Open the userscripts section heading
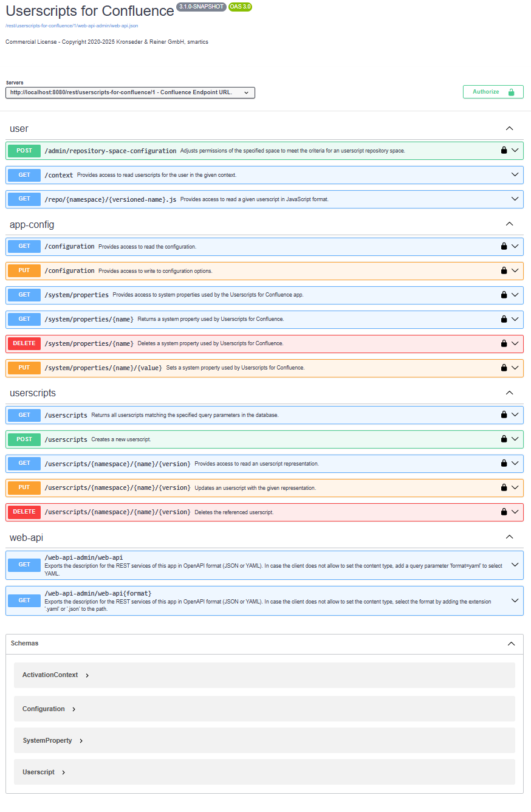Image resolution: width=531 pixels, height=812 pixels. (x=33, y=393)
